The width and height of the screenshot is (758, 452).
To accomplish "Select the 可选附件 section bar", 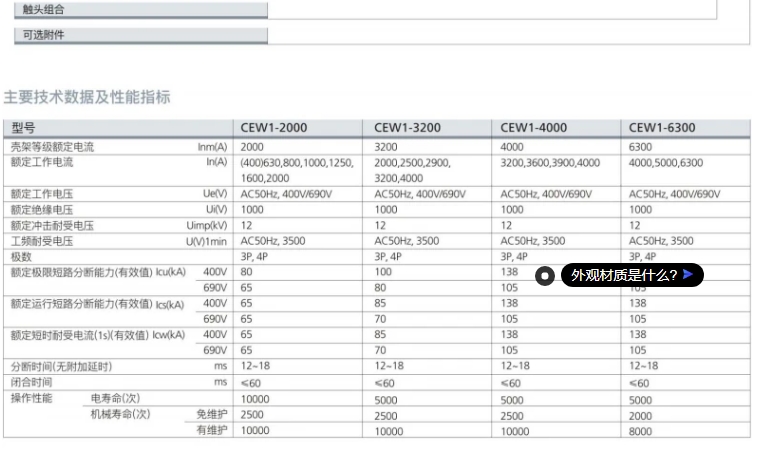I will tap(141, 35).
